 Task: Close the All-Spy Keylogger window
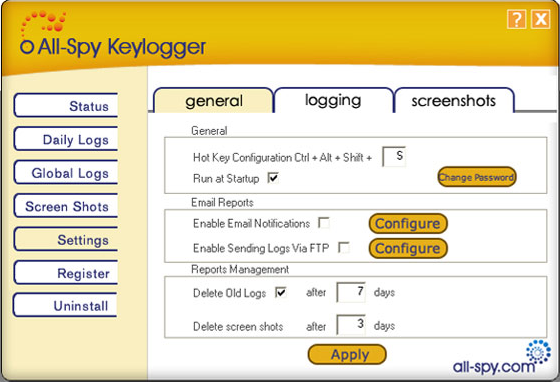(540, 19)
